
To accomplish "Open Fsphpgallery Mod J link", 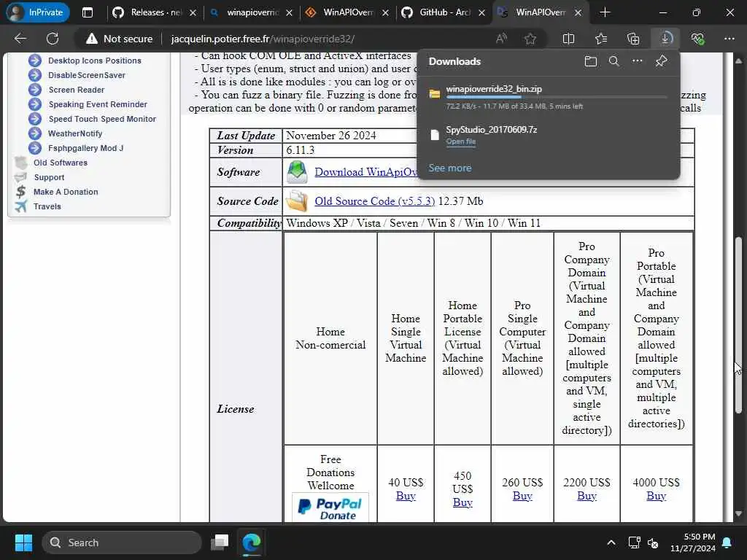I will click(85, 148).
